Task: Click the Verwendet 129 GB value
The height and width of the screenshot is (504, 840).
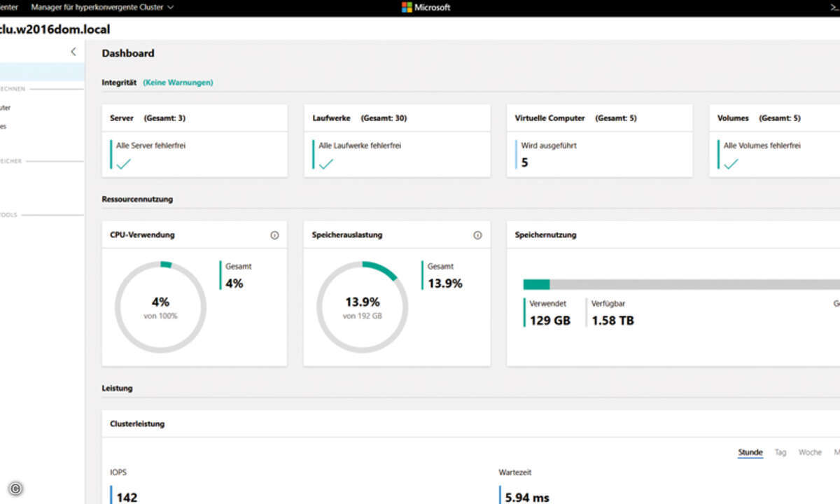Action: pos(548,313)
